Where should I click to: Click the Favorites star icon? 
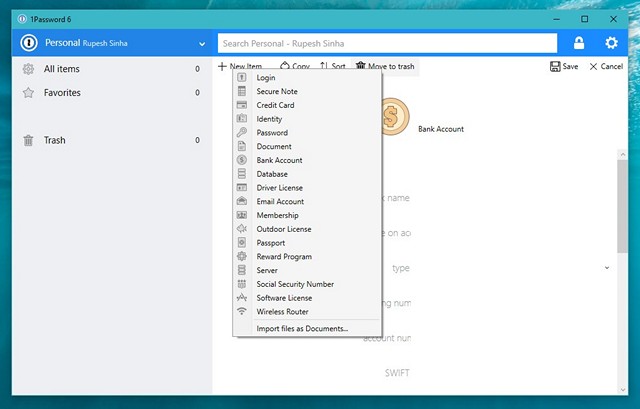coord(28,93)
